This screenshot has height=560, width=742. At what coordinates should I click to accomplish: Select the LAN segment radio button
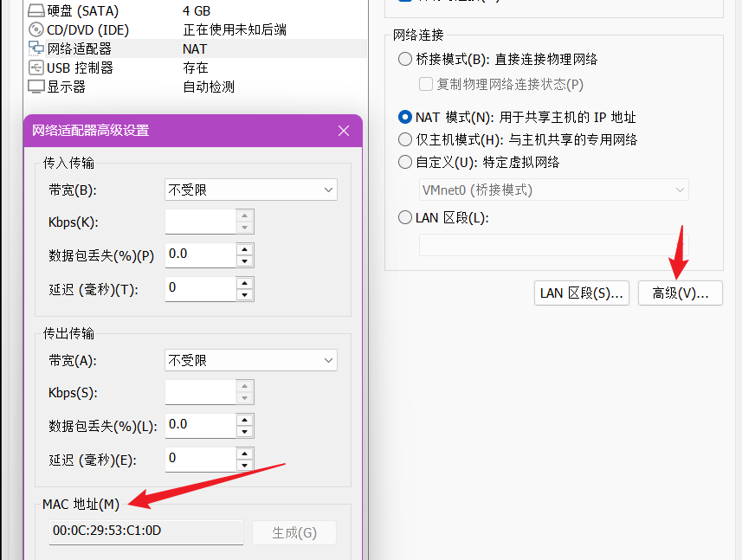tap(405, 218)
